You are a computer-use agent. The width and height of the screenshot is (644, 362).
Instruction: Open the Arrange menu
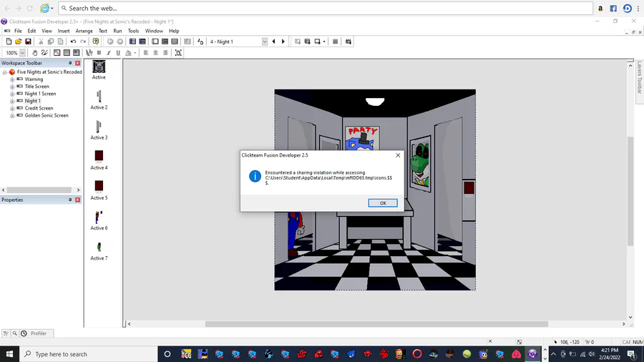point(84,31)
